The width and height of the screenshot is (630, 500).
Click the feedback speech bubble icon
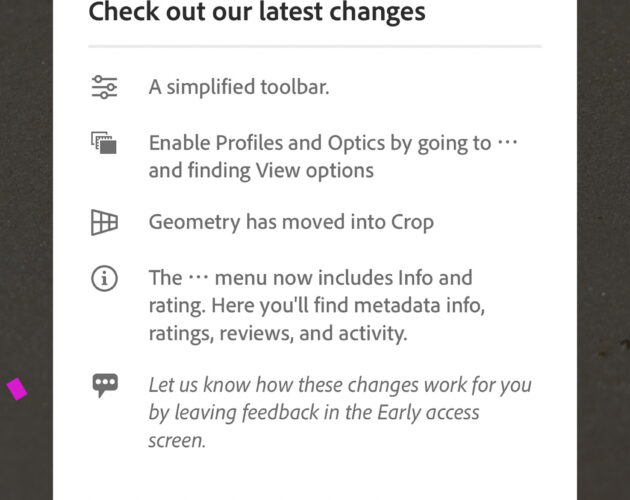[105, 385]
